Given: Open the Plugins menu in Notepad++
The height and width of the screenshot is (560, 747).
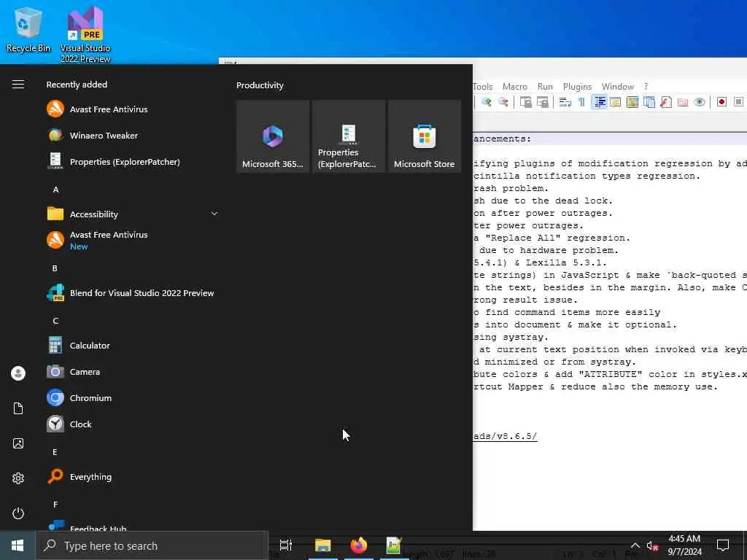Looking at the screenshot, I should pos(578,87).
